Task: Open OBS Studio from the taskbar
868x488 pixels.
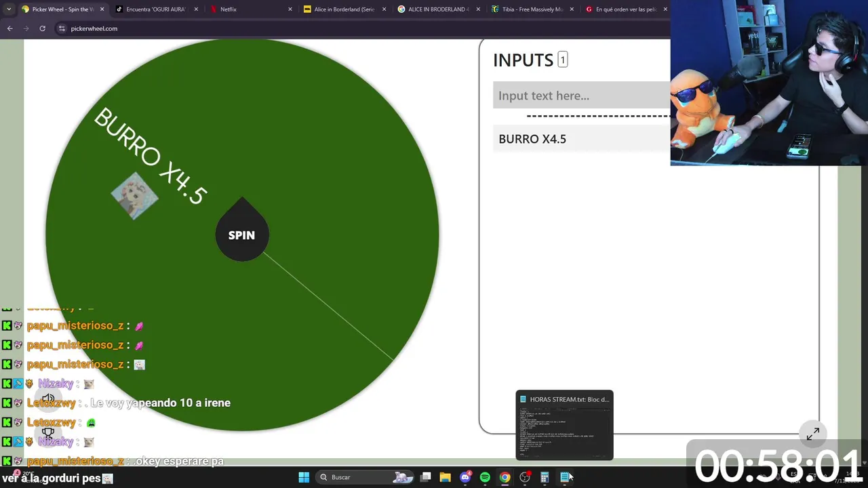Action: point(525,477)
